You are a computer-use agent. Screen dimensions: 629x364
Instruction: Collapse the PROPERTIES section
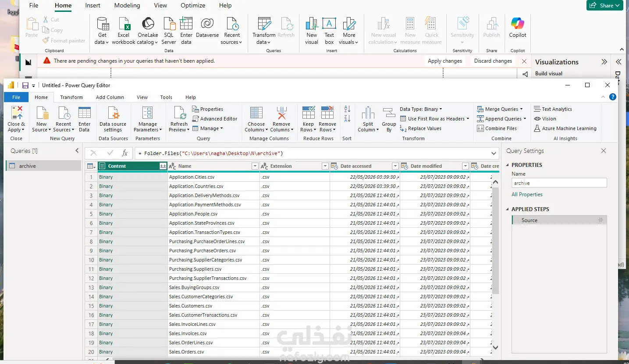(x=508, y=165)
